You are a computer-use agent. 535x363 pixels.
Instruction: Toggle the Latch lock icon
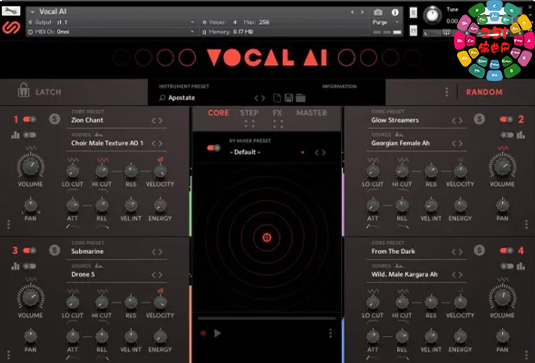pyautogui.click(x=23, y=90)
